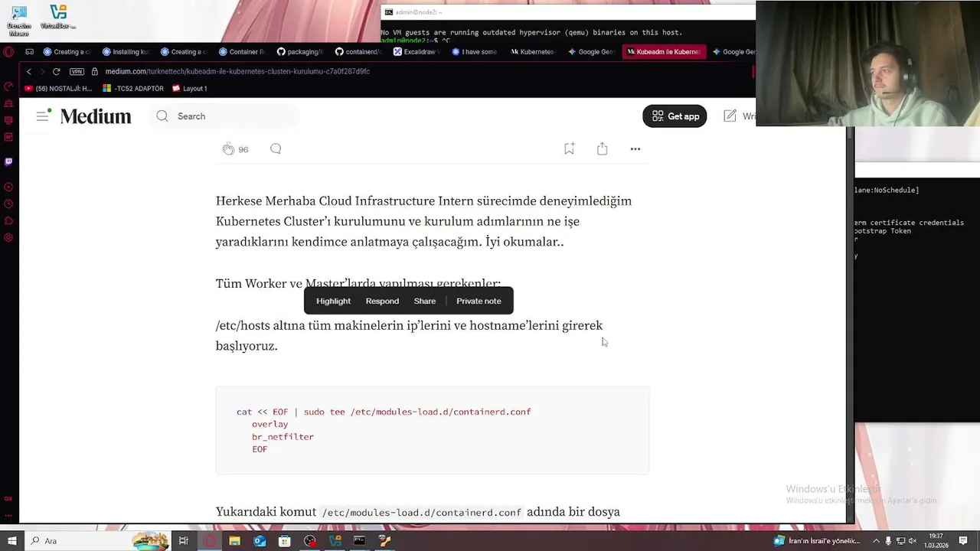Open the article comments bubble
This screenshot has height=551, width=980.
tap(276, 148)
